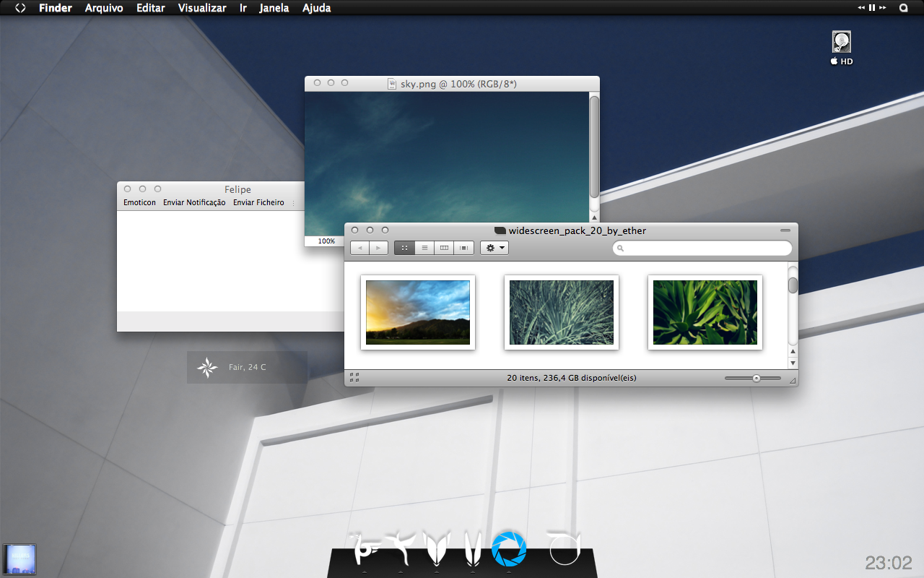Open the flying hummingbird dock icon
Image resolution: width=924 pixels, height=578 pixels.
(401, 548)
